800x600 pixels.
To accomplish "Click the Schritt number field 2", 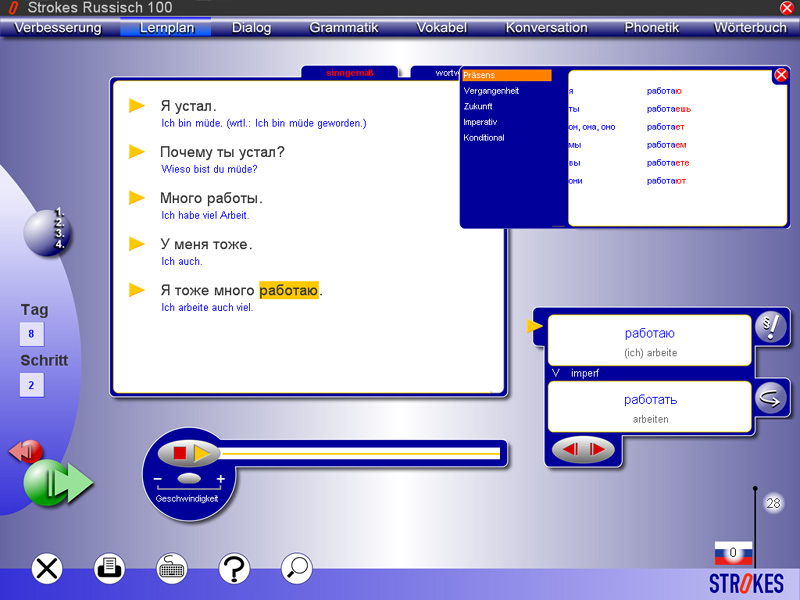I will pos(32,385).
